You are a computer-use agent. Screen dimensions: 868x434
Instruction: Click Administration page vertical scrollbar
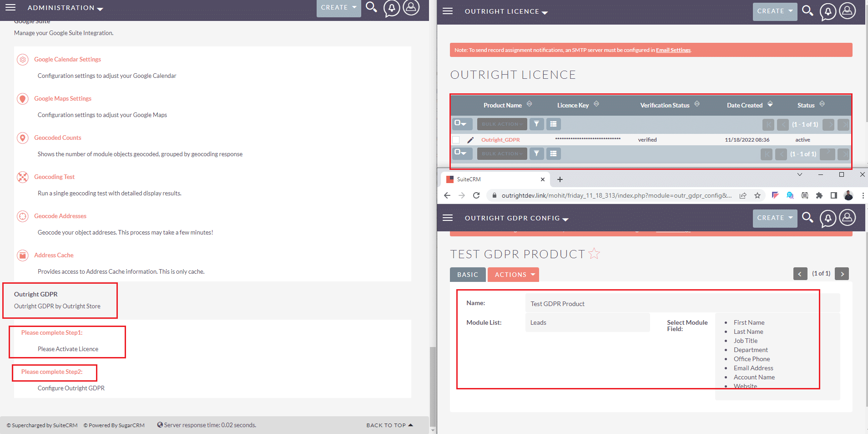tap(433, 386)
